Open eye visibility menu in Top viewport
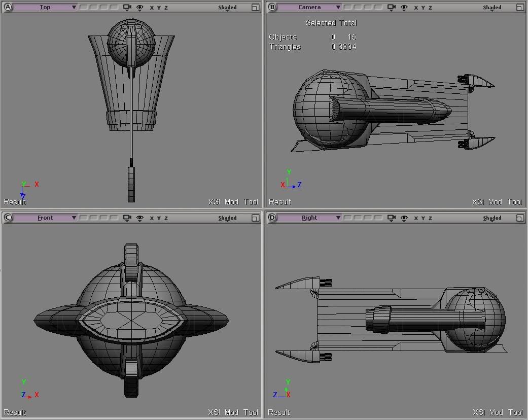This screenshot has width=528, height=420. pos(140,8)
